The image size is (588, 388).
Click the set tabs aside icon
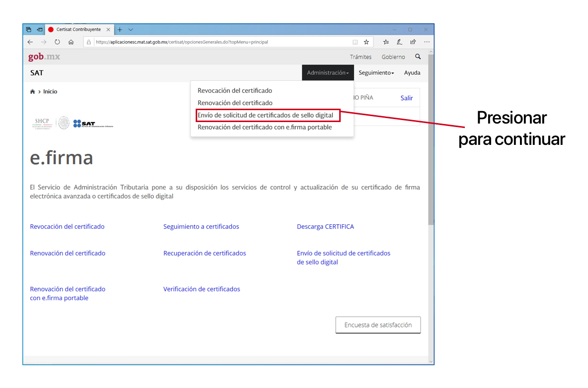point(40,29)
